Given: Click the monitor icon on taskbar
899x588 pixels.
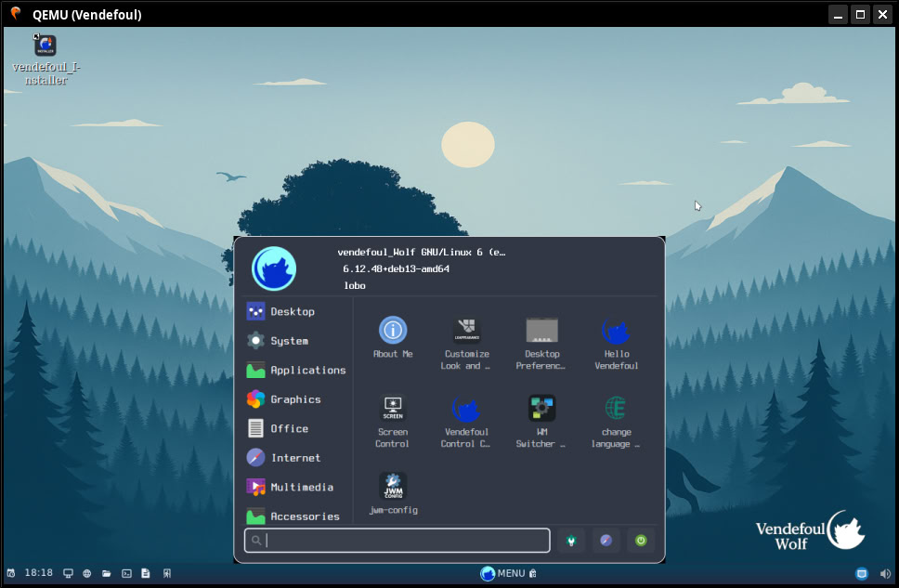Looking at the screenshot, I should point(68,573).
